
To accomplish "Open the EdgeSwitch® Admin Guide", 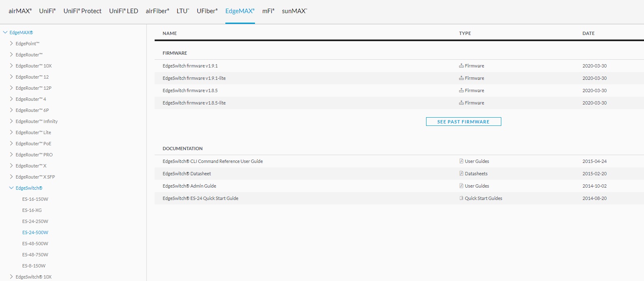I will pyautogui.click(x=189, y=186).
